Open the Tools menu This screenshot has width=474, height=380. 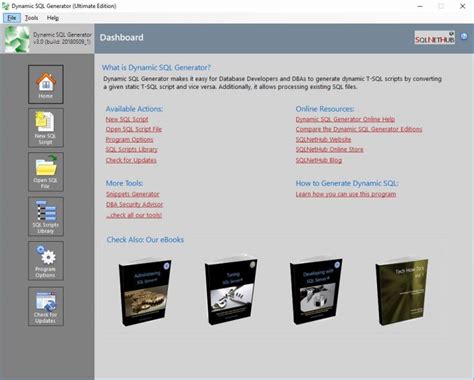pos(32,18)
